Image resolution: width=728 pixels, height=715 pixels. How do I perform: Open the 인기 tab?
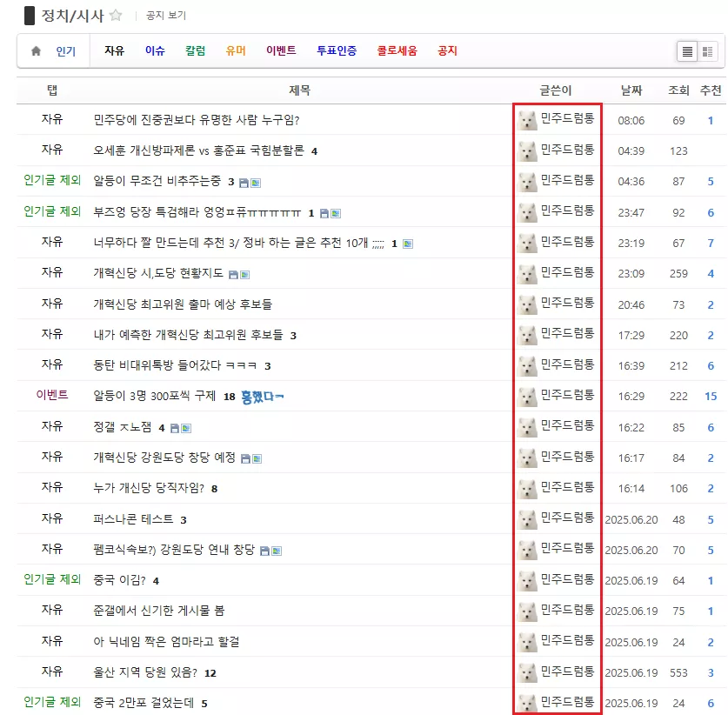point(66,51)
